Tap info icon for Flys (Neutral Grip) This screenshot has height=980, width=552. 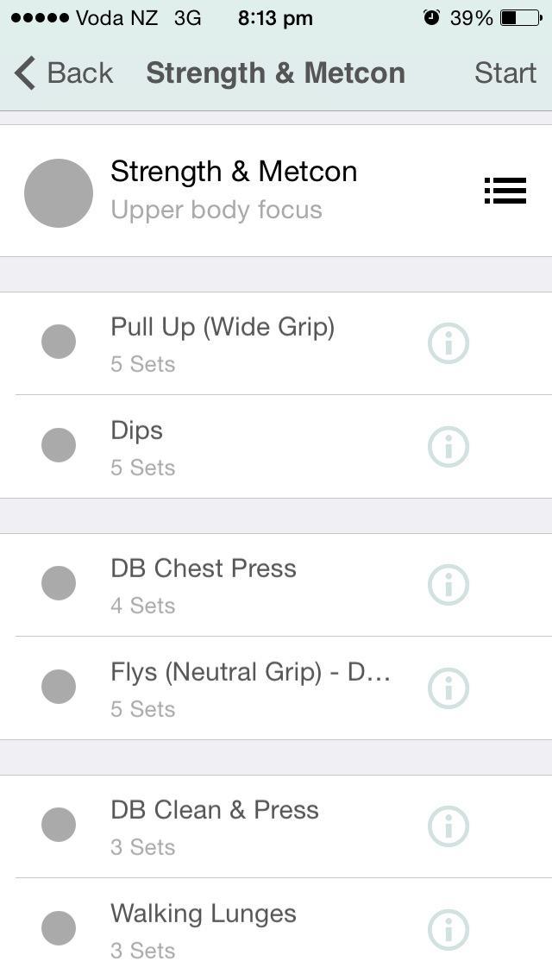click(448, 688)
